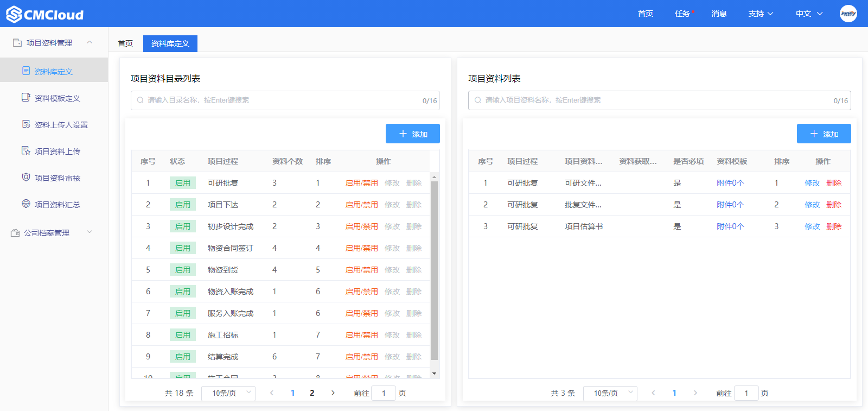Click the scrollbar up arrow in directory table

coord(434,177)
